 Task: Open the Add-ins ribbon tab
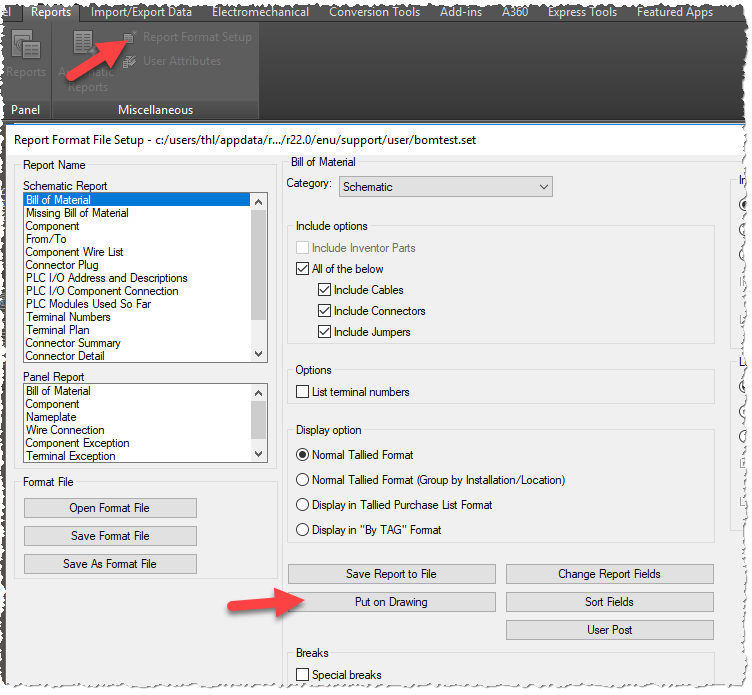[461, 12]
